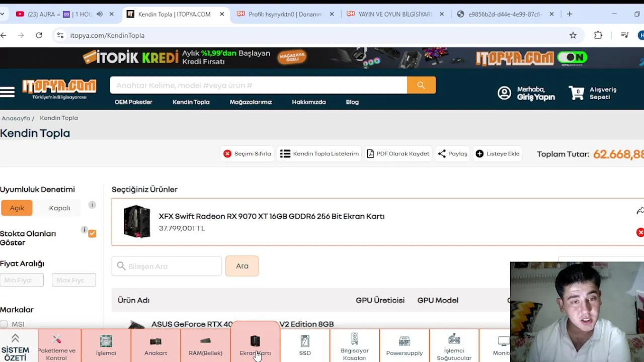
Task: Click the Paylaş share button
Action: point(452,154)
